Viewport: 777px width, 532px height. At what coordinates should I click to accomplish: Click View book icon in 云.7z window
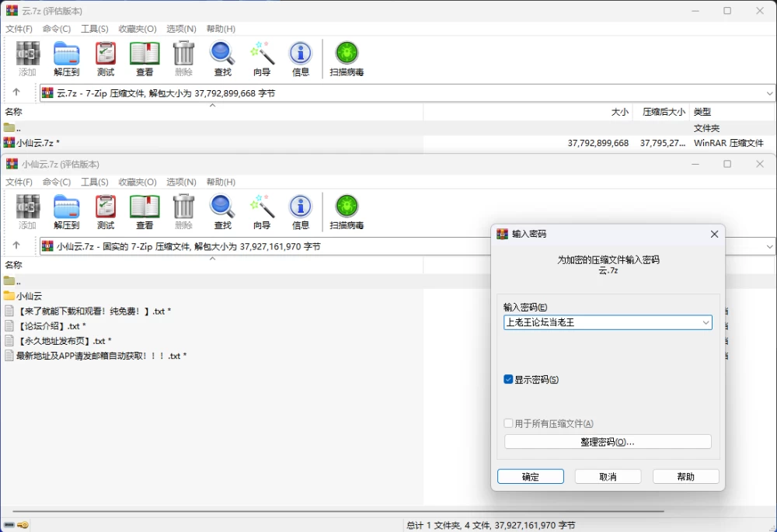145,58
